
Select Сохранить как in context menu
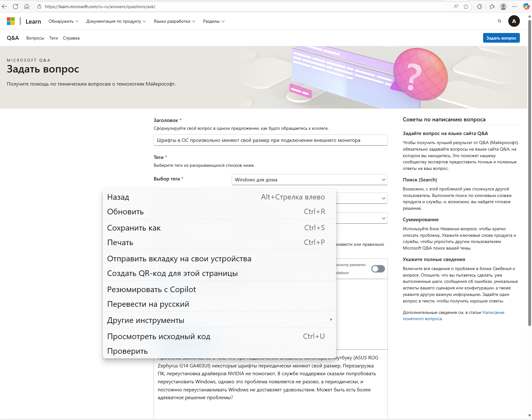tap(219, 228)
